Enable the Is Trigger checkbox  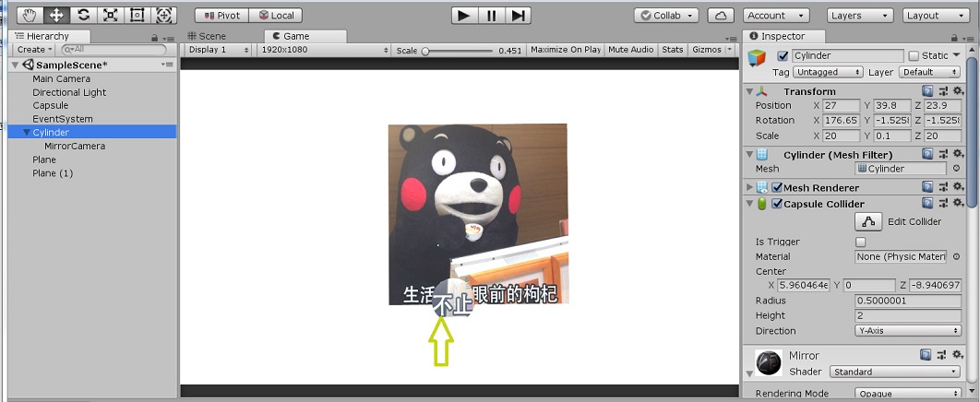click(861, 242)
